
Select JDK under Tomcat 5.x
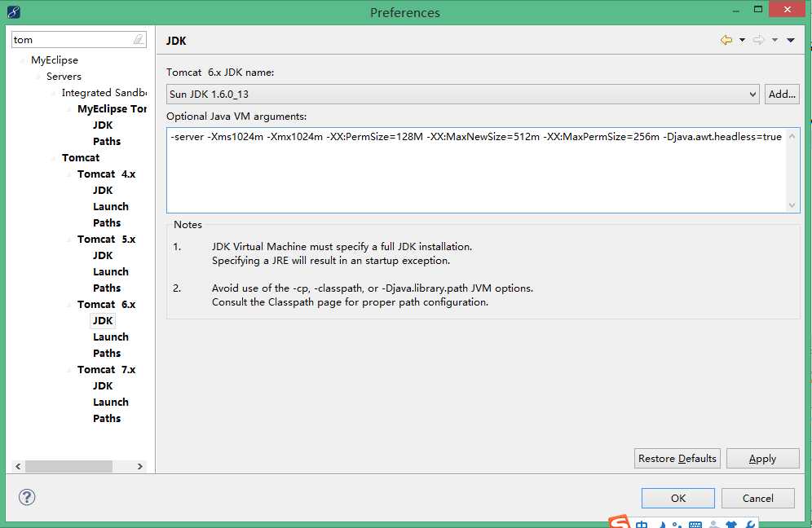click(103, 256)
